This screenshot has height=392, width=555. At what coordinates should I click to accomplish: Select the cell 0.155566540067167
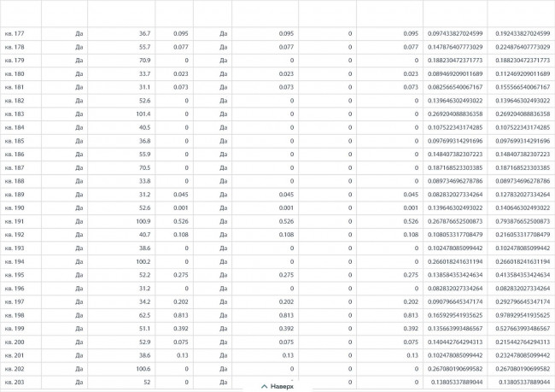523,87
